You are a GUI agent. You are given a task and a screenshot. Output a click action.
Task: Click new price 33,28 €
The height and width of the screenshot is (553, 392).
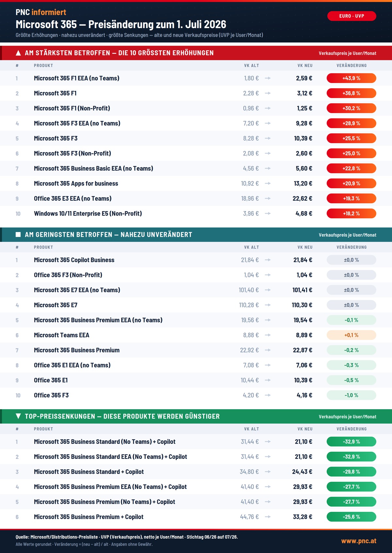pyautogui.click(x=302, y=517)
